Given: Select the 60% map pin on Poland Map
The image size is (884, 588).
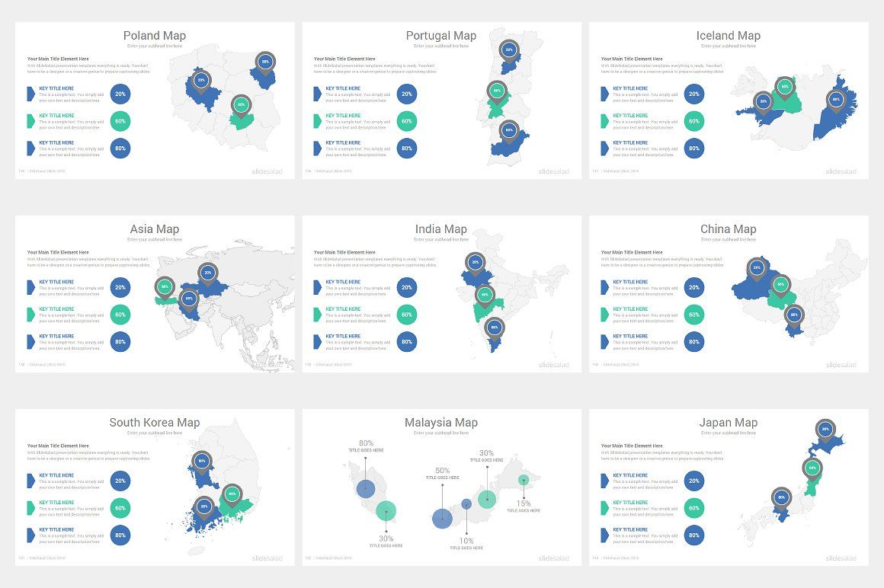Looking at the screenshot, I should pos(239,103).
